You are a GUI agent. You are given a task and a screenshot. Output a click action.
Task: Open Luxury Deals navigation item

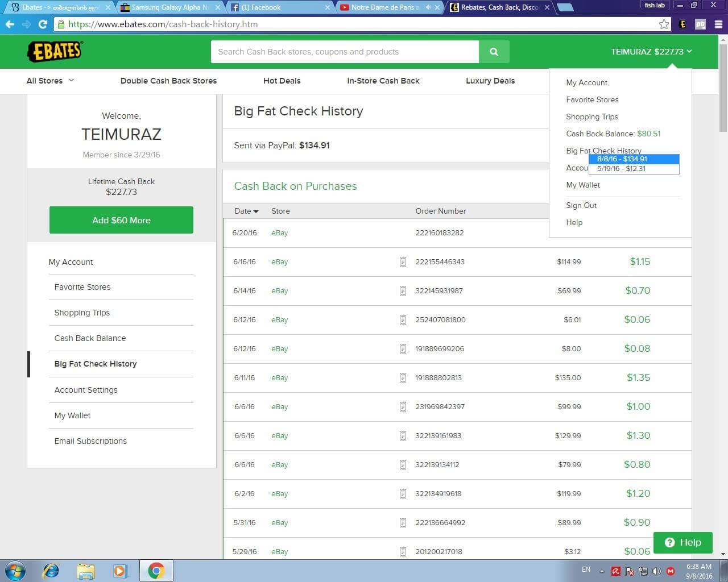coord(490,81)
